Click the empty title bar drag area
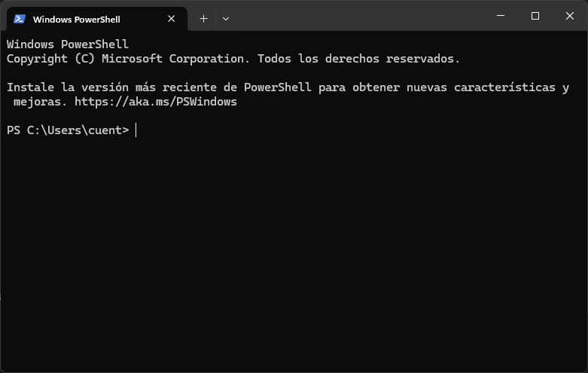The image size is (588, 373). 361,17
